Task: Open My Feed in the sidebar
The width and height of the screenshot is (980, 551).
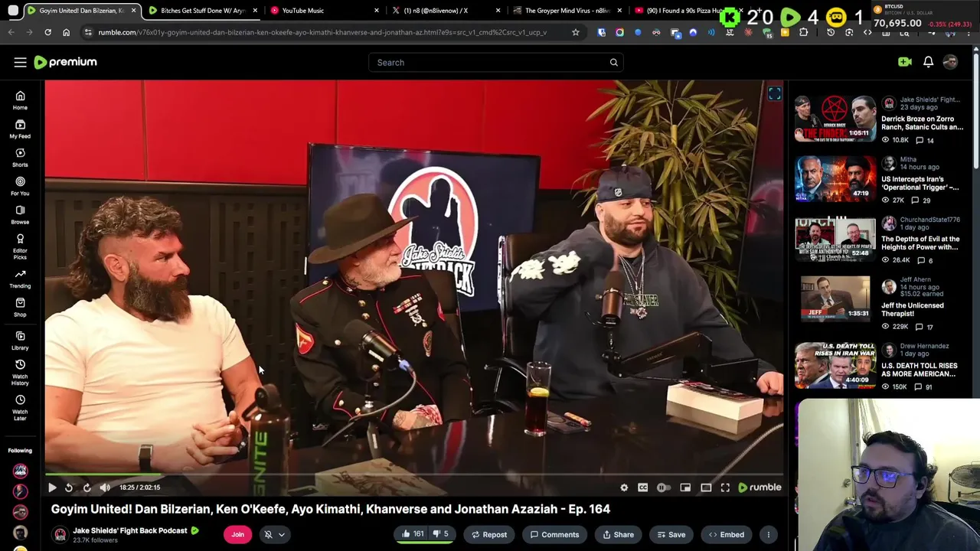Action: (x=20, y=129)
